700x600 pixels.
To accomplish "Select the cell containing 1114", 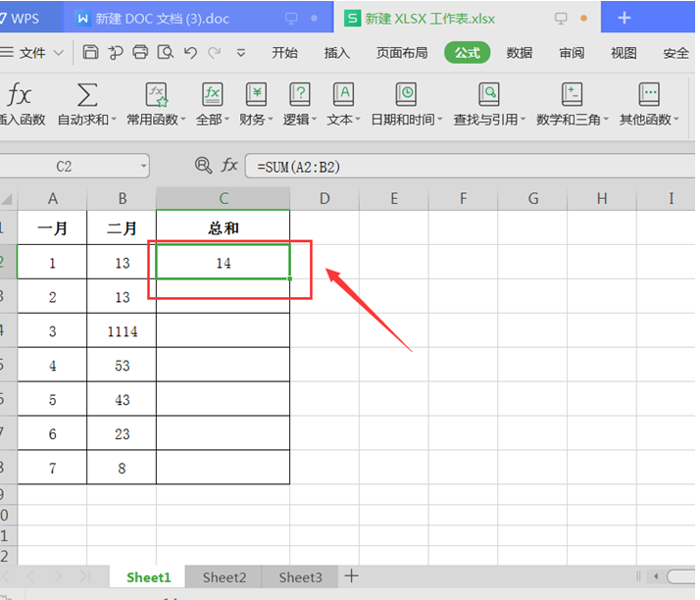I will pos(122,331).
